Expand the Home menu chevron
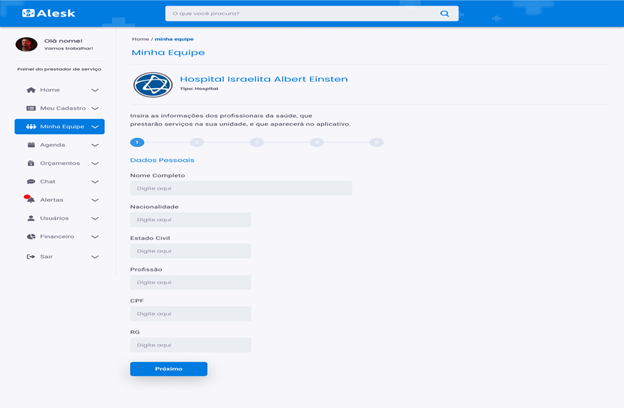 click(95, 90)
